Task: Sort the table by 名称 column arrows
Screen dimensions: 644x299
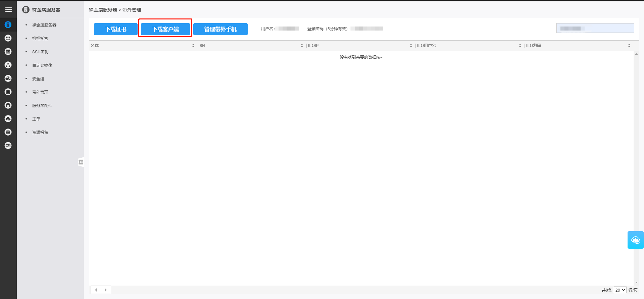Action: coord(193,46)
